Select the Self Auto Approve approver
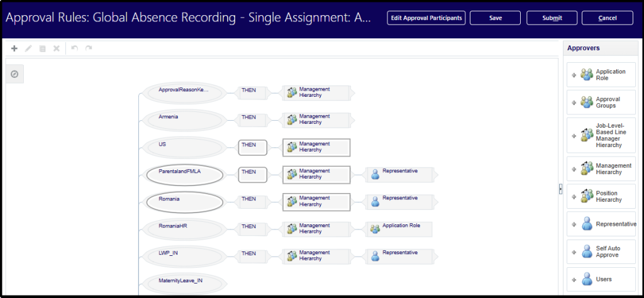The height and width of the screenshot is (298, 644). [x=601, y=251]
